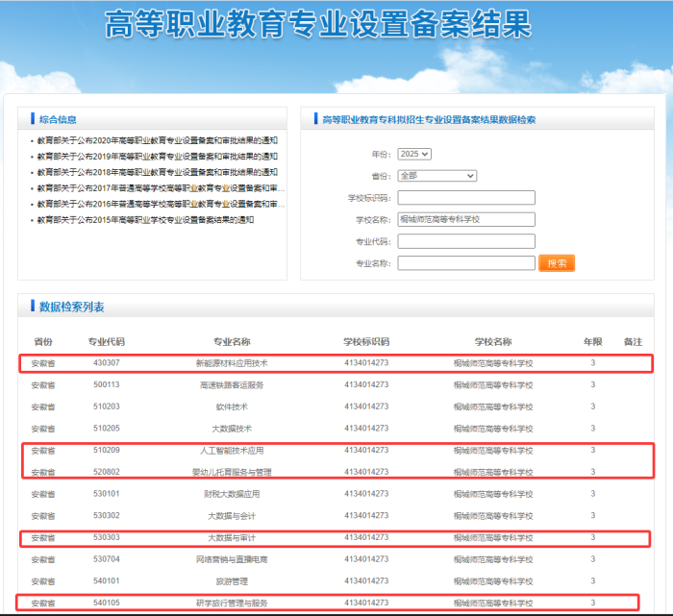Click the 专业代码 input field

(452, 241)
